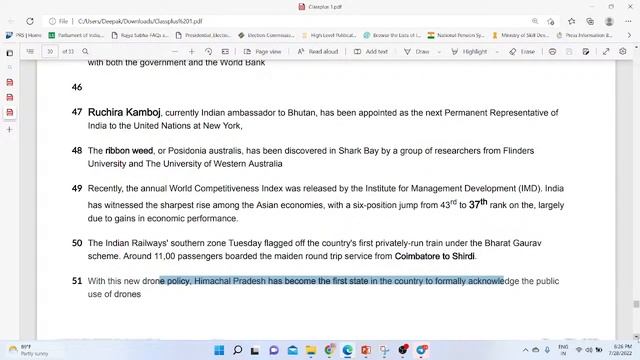This screenshot has height=360, width=640.
Task: Open Rajya Sabha FAQs bookmark
Action: tap(140, 36)
